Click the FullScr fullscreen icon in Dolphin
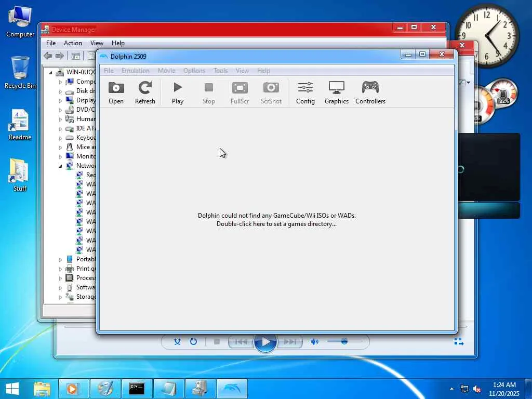 [240, 92]
